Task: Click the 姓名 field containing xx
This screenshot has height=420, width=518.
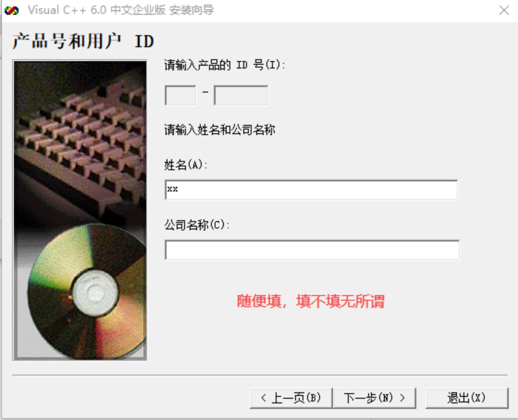Action: click(x=311, y=190)
